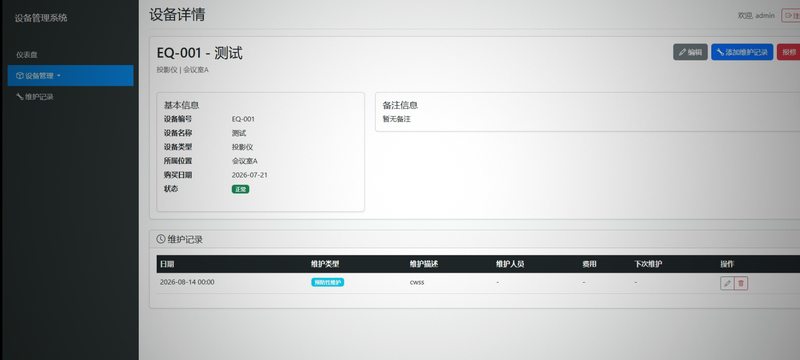Click the 设备管理系统 brand title
Screen dimensions: 800x360
[41, 18]
